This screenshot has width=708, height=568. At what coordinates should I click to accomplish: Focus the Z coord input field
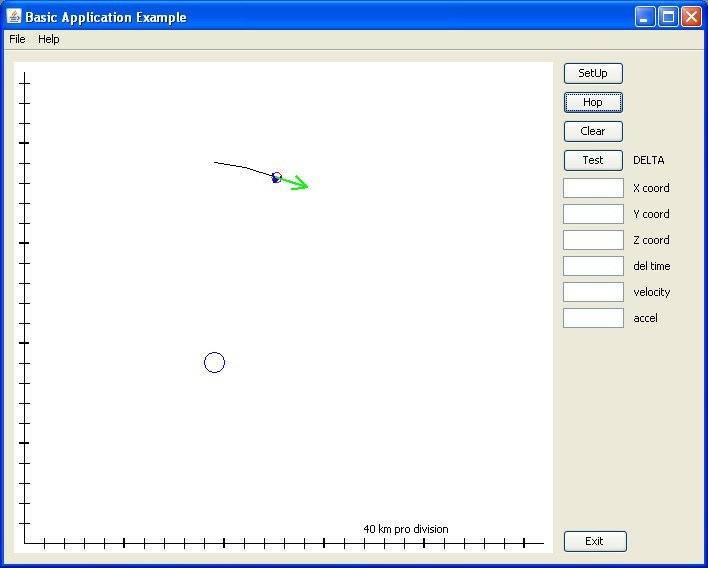pyautogui.click(x=593, y=240)
